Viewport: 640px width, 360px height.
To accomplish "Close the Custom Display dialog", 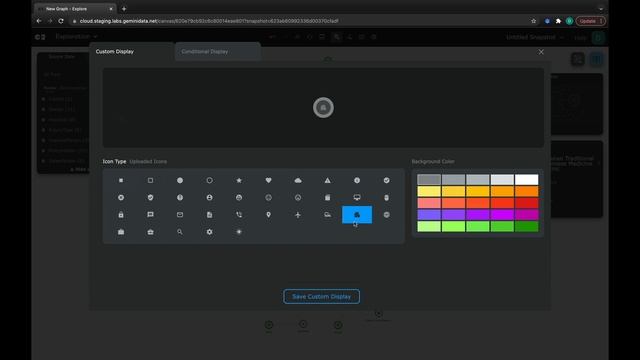I will pyautogui.click(x=541, y=52).
